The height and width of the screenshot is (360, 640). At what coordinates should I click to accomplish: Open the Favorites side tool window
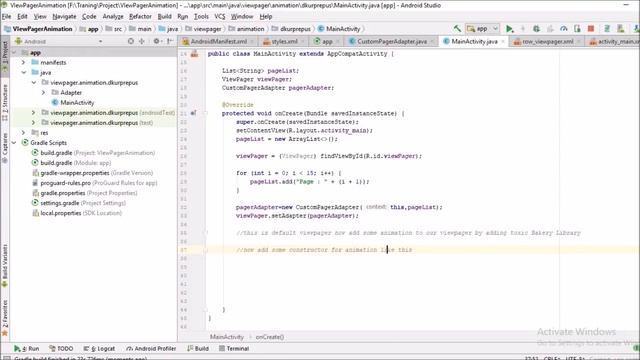5,318
